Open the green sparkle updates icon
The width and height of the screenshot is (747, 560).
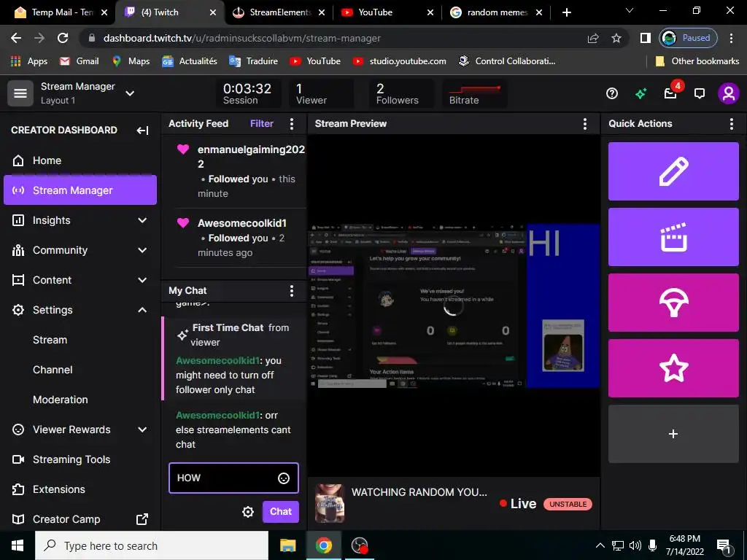(x=640, y=93)
